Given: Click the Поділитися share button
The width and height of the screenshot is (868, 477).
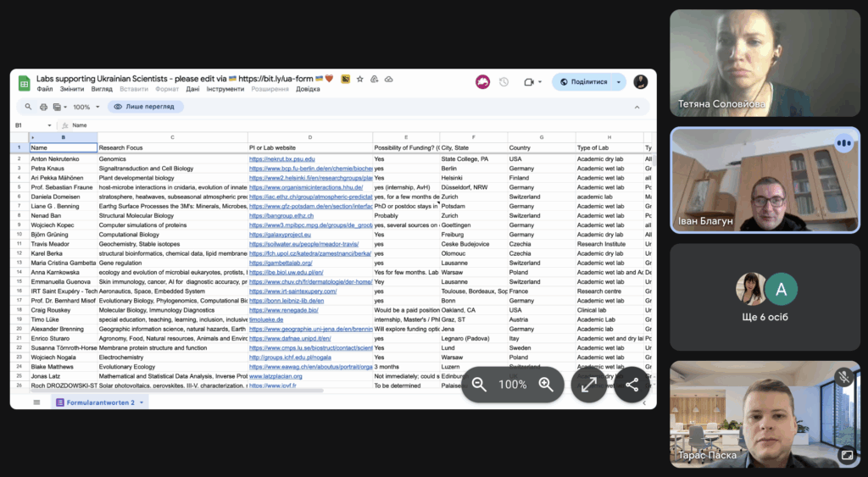Looking at the screenshot, I should coord(583,82).
